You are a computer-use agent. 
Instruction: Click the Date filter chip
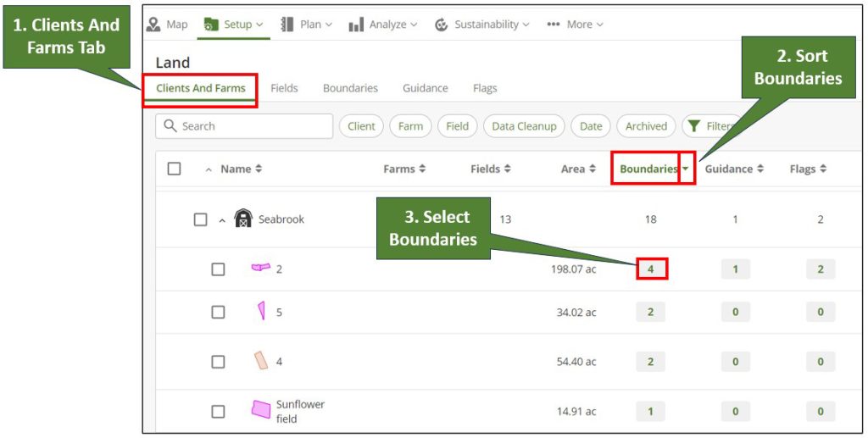coord(591,126)
